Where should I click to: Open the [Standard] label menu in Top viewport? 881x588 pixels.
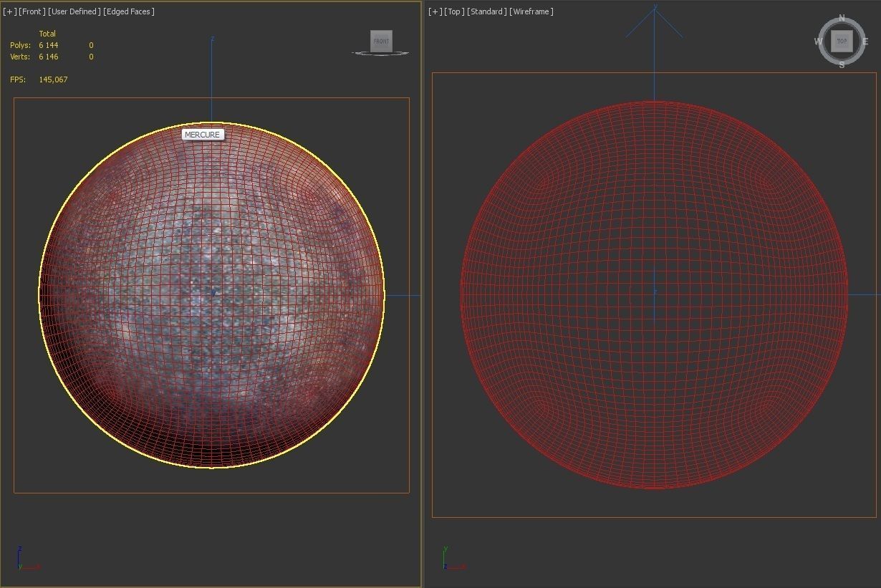coord(487,11)
